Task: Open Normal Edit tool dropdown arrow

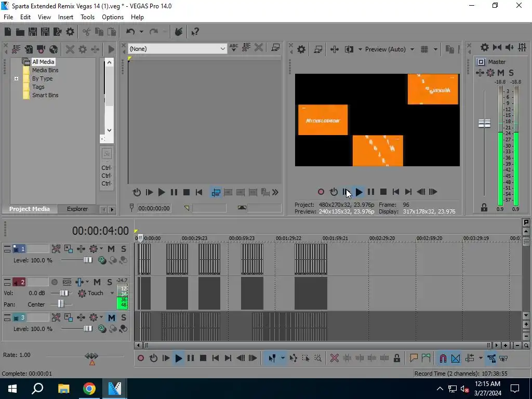Action: [x=282, y=358]
